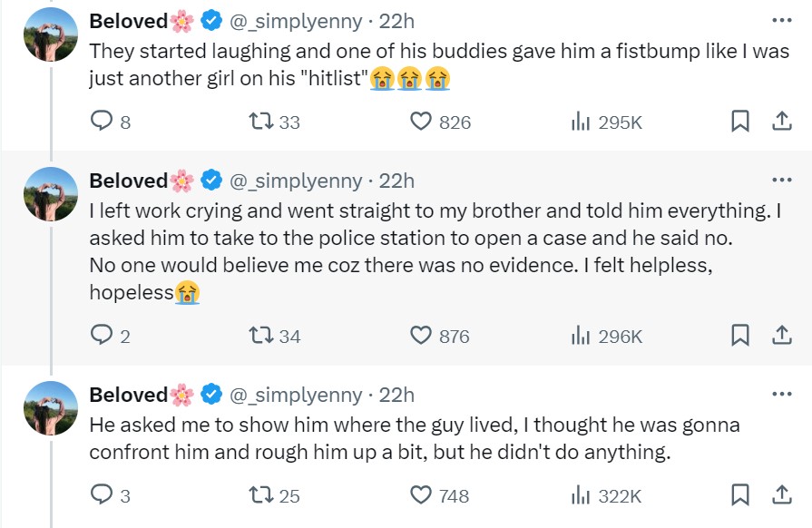
Task: Reply to the tweet with 3 replies
Action: click(101, 494)
